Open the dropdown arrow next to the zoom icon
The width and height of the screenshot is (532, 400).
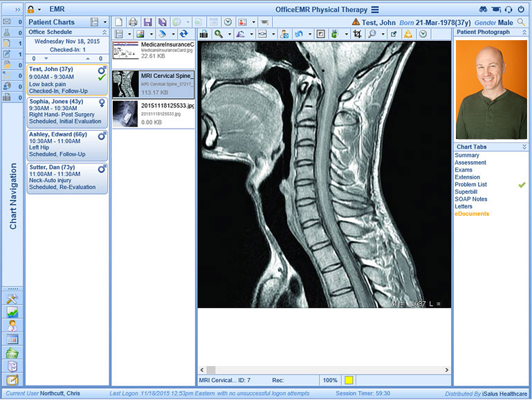coord(230,35)
